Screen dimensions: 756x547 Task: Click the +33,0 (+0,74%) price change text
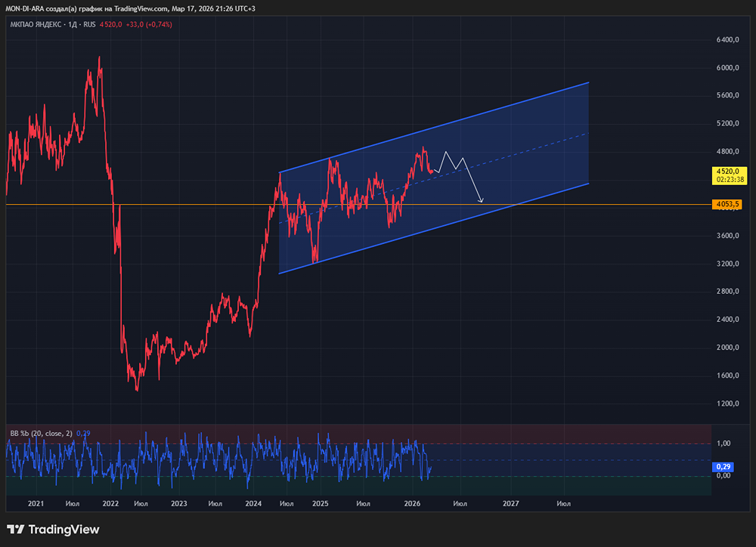[149, 25]
